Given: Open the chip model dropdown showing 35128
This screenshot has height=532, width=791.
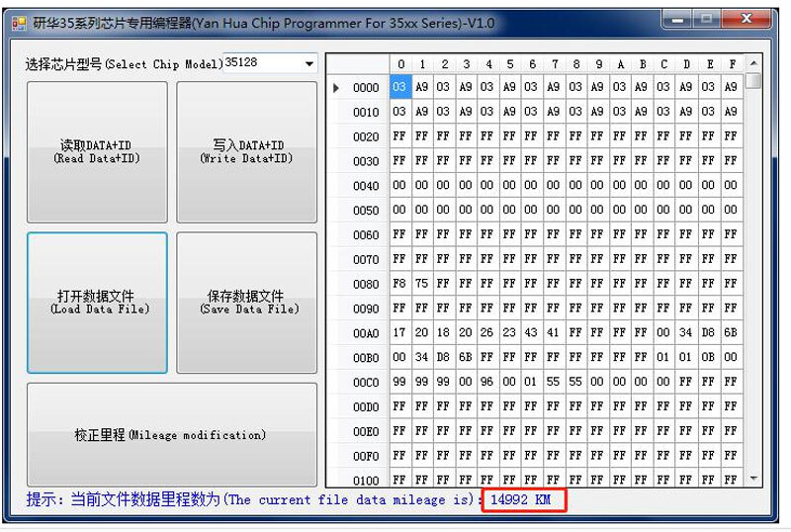Looking at the screenshot, I should [270, 63].
